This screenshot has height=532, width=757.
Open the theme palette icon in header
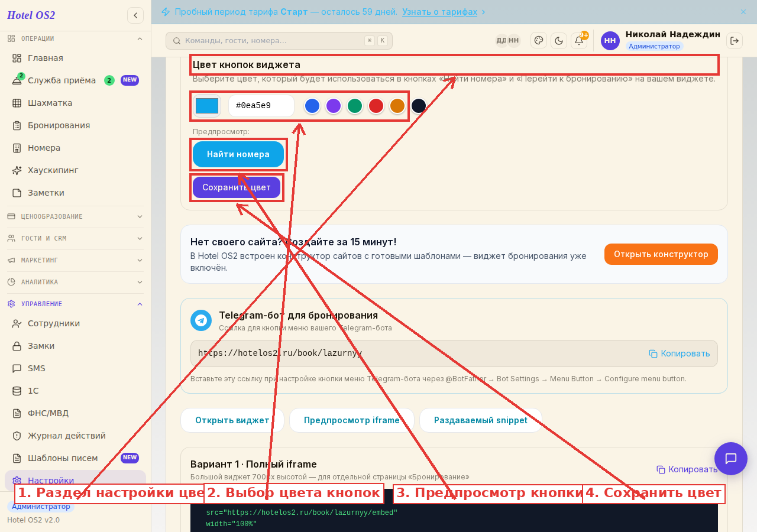pyautogui.click(x=539, y=40)
